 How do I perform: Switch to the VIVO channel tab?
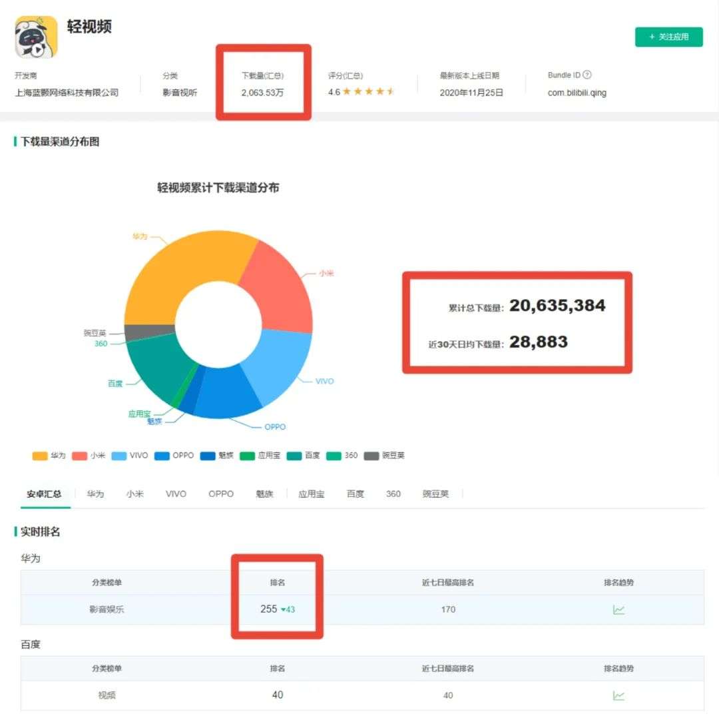click(176, 494)
